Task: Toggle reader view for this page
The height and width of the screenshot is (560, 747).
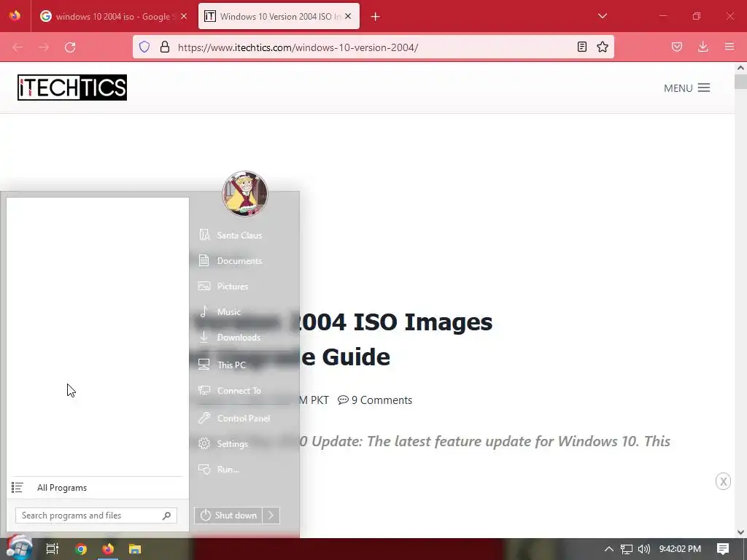Action: (x=581, y=47)
